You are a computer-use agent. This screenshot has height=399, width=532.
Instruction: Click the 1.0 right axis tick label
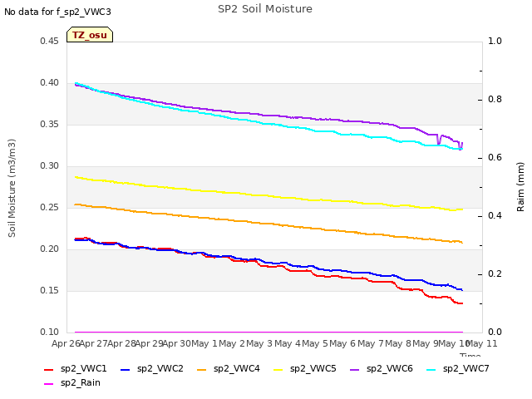tap(495, 42)
